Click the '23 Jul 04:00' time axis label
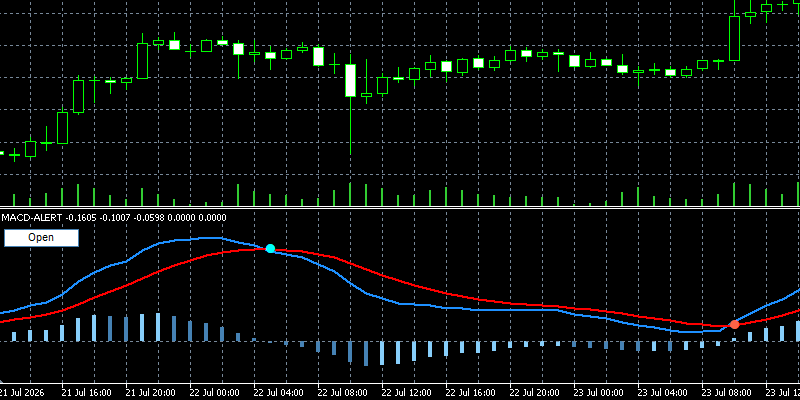Image resolution: width=800 pixels, height=400 pixels. click(x=663, y=393)
